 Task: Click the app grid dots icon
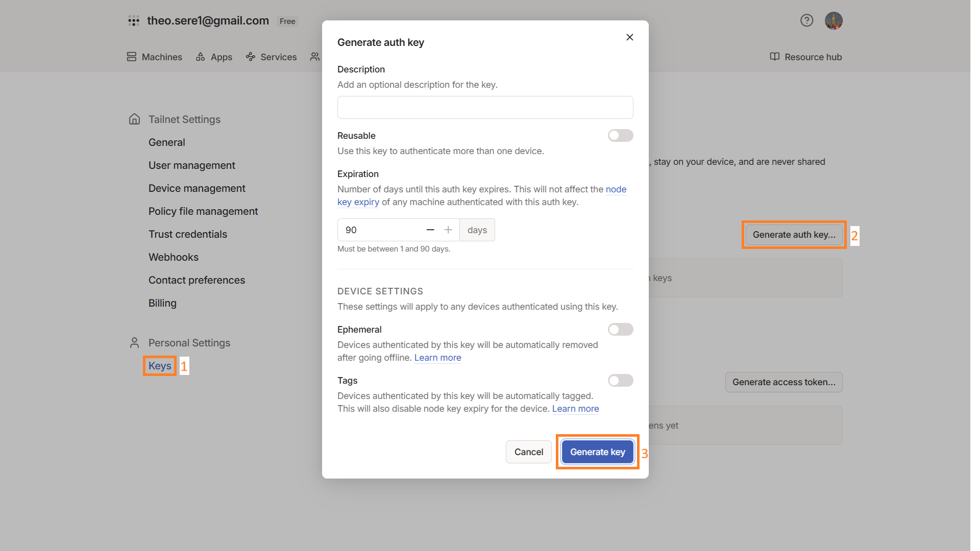tap(134, 20)
